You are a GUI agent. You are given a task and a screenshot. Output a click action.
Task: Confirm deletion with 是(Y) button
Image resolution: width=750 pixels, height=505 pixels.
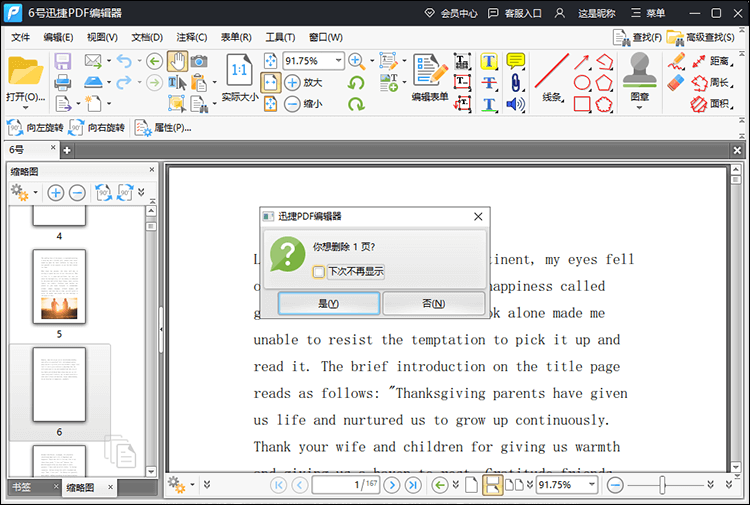coord(329,304)
